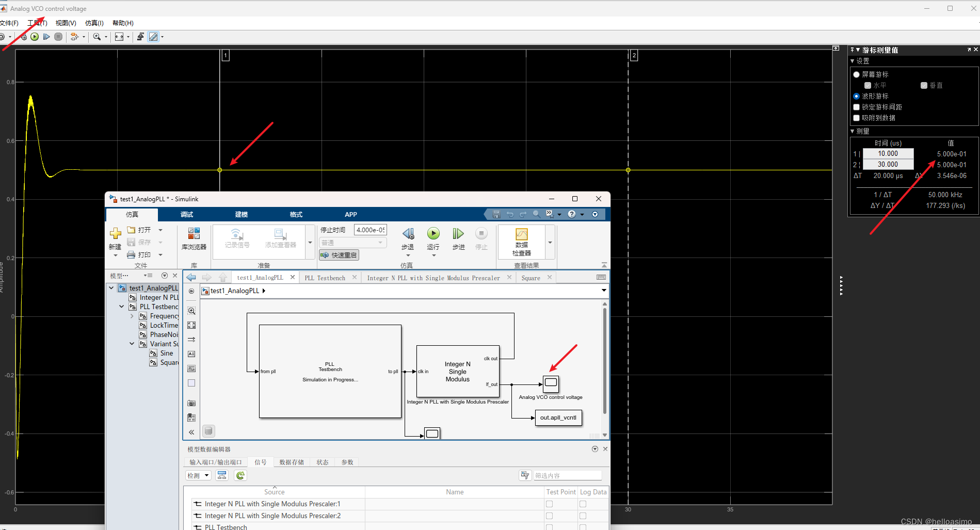Refresh the Model Data Editor list
The height and width of the screenshot is (530, 980).
click(240, 475)
